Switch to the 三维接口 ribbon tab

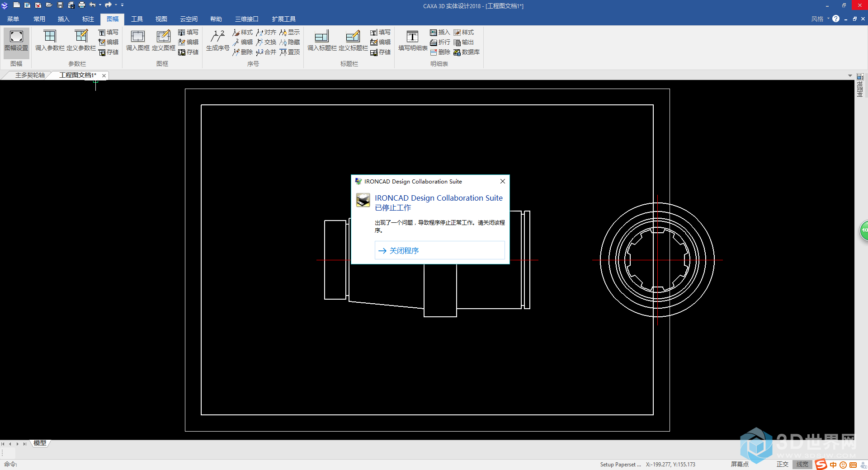pyautogui.click(x=247, y=19)
